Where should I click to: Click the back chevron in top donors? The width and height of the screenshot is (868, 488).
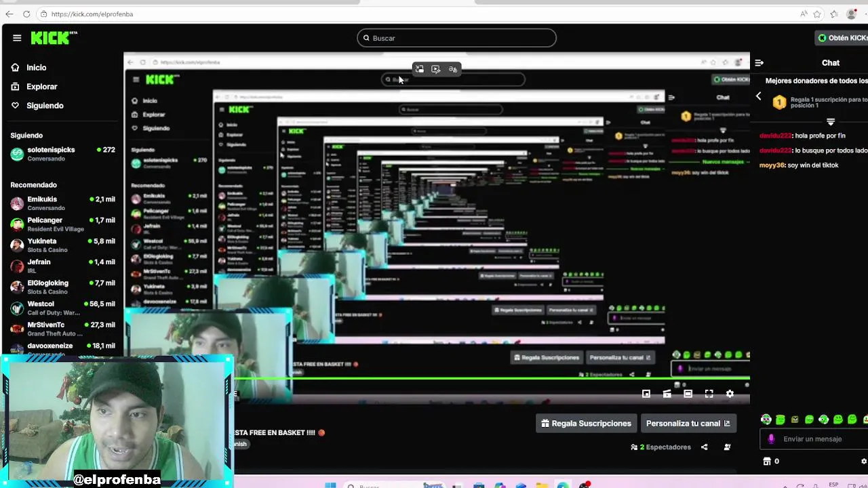click(759, 96)
